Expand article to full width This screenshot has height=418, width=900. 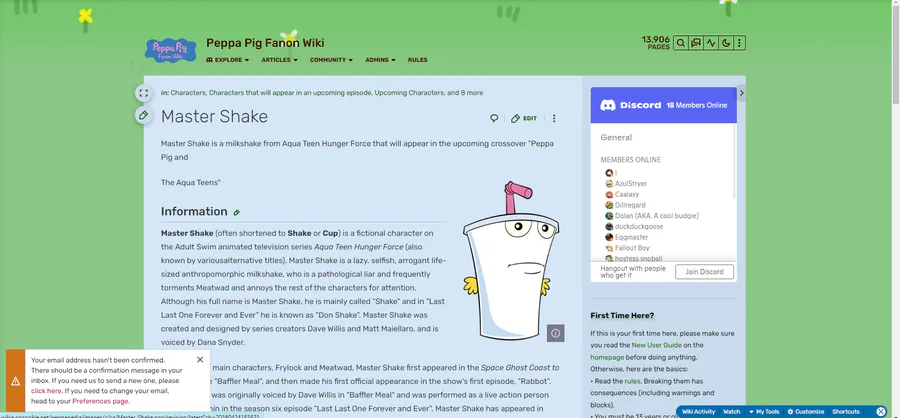pos(143,93)
